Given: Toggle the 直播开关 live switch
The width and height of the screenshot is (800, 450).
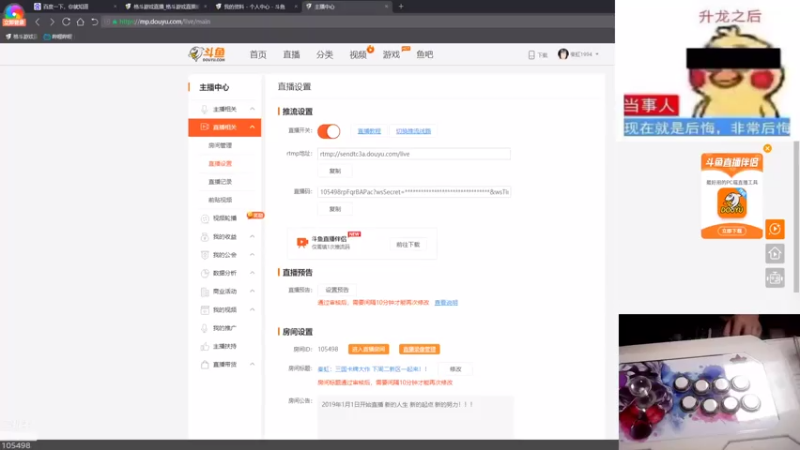Looking at the screenshot, I should [x=329, y=131].
